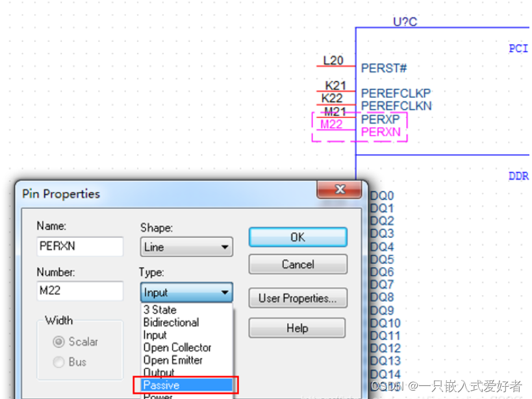Viewport: 532px width, 399px height.
Task: Select the PEREFCLKP pin label
Action: click(x=396, y=93)
